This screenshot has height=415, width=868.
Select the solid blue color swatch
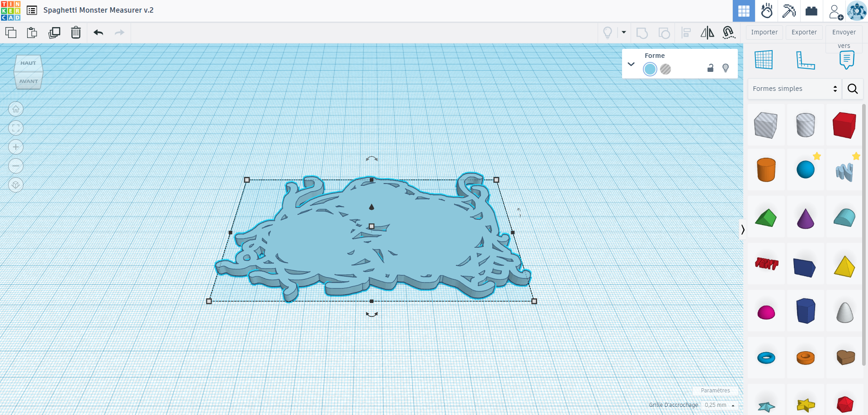(x=650, y=69)
